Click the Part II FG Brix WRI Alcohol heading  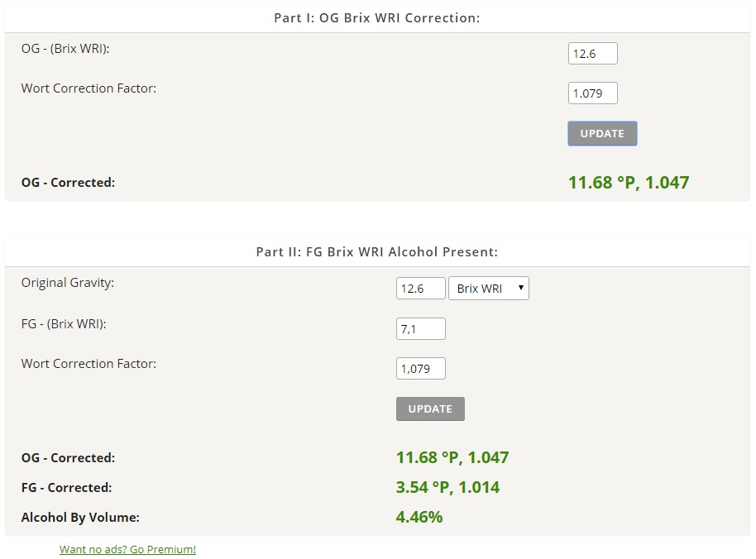[x=377, y=251]
